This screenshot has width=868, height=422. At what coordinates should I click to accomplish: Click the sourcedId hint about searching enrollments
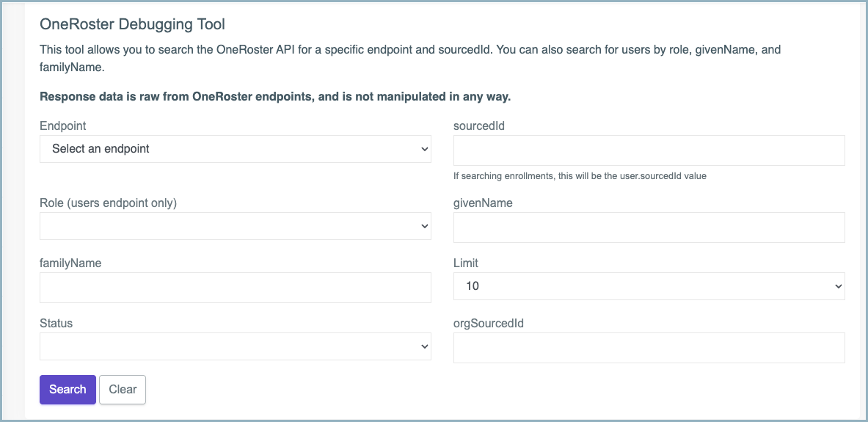coord(580,176)
